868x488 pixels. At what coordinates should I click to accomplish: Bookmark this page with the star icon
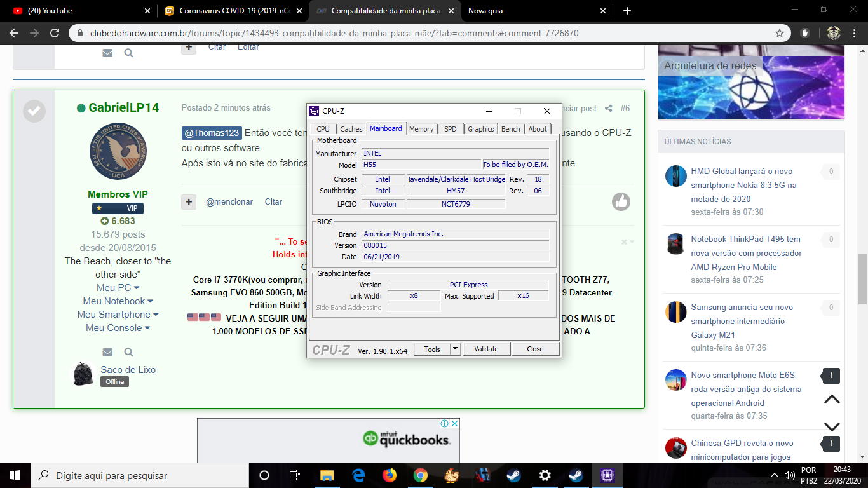coord(780,33)
